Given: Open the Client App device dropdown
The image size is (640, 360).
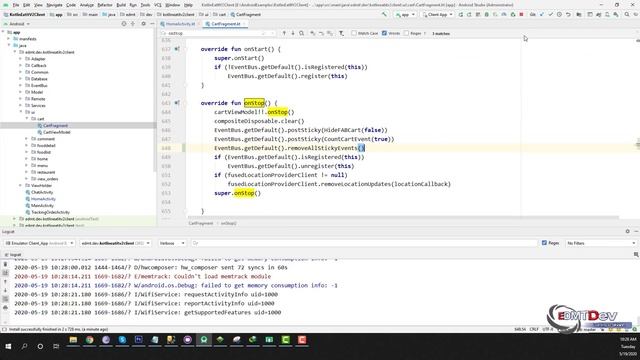Looking at the screenshot, I should point(438,14).
